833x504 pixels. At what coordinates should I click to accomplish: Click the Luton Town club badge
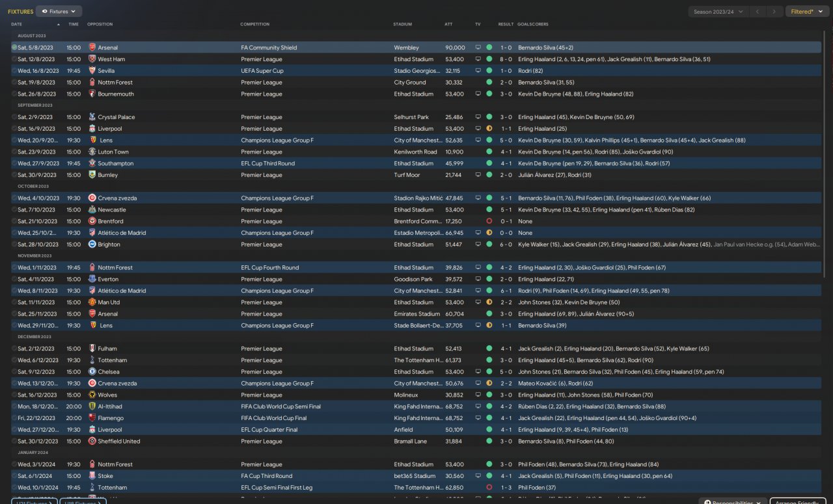(x=92, y=152)
